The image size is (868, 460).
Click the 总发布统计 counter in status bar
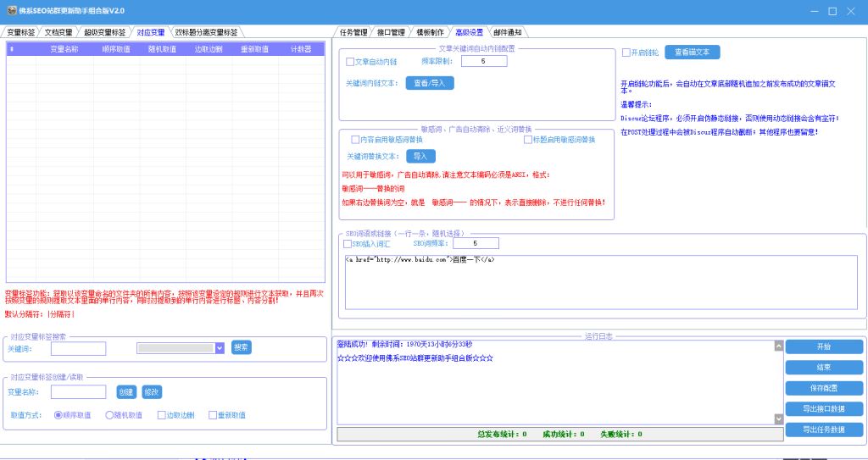[502, 434]
